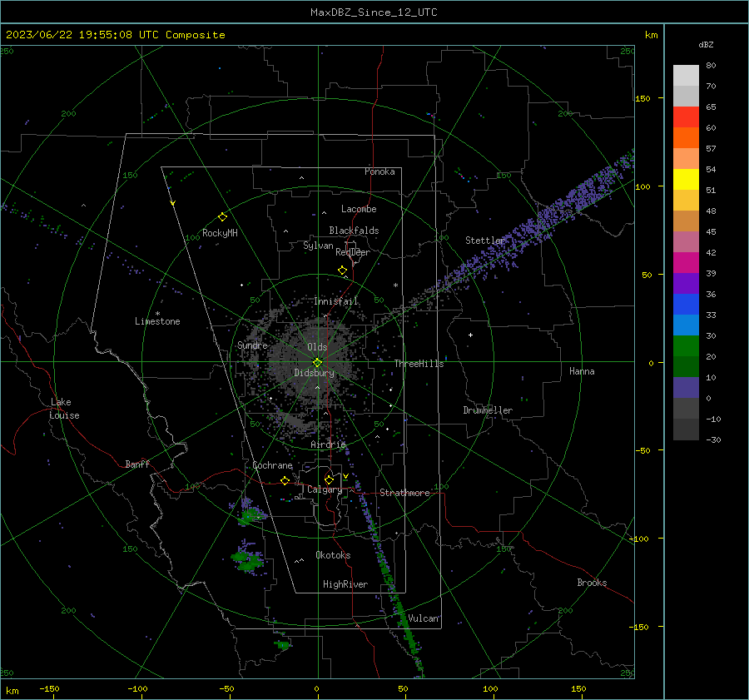Select the yellow 51–54 dBZ legend swatch

tap(686, 179)
